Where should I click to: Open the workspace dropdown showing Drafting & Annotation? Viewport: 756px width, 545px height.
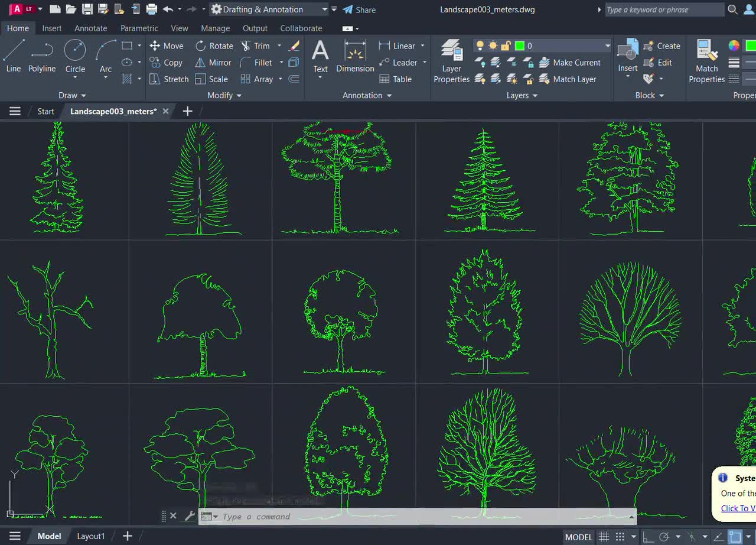coord(323,9)
